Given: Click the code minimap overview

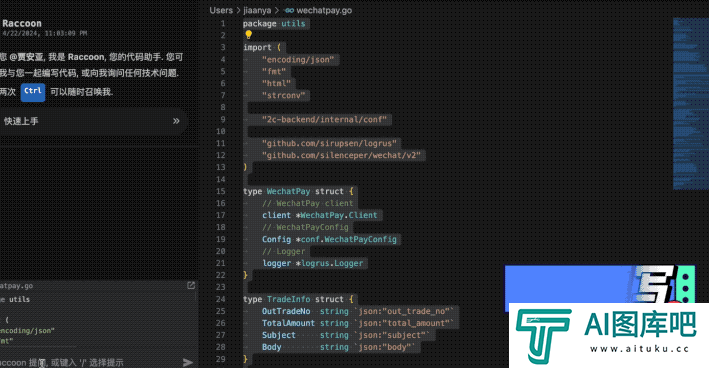Looking at the screenshot, I should pyautogui.click(x=690, y=103).
